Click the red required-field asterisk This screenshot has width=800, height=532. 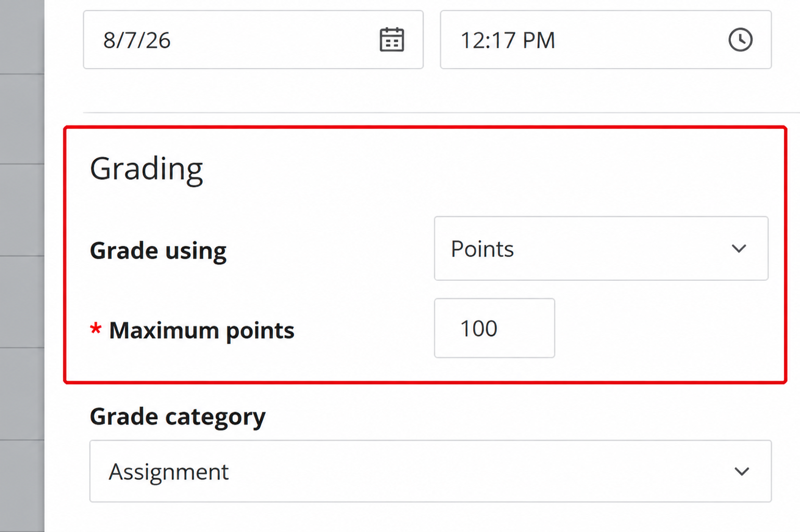pyautogui.click(x=95, y=329)
